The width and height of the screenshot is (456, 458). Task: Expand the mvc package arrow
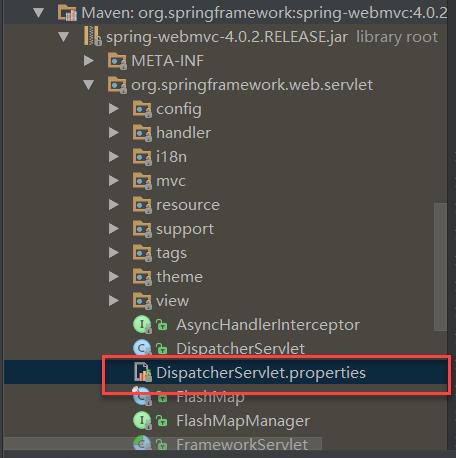(x=114, y=181)
